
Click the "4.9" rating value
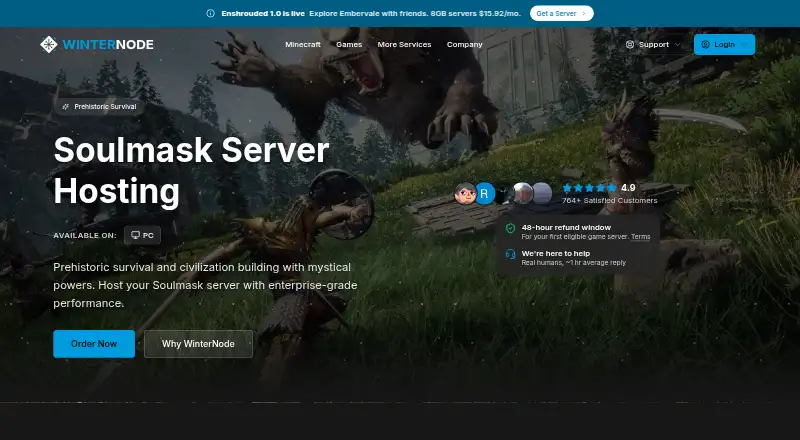[x=628, y=188]
